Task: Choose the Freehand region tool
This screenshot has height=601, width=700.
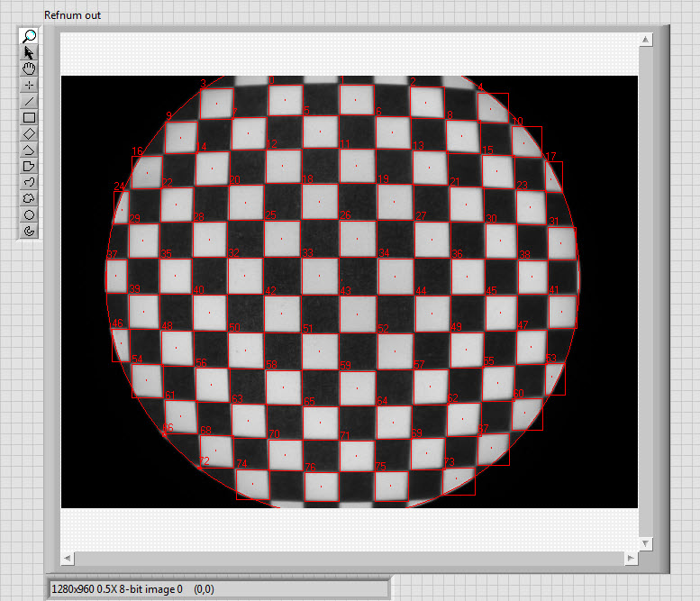Action: click(29, 199)
